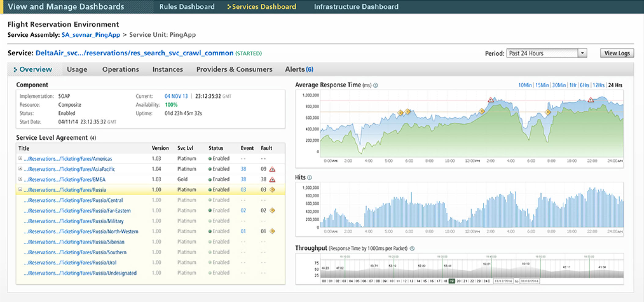Select the 6Hrs response time range
The image size is (644, 302).
pyautogui.click(x=584, y=85)
